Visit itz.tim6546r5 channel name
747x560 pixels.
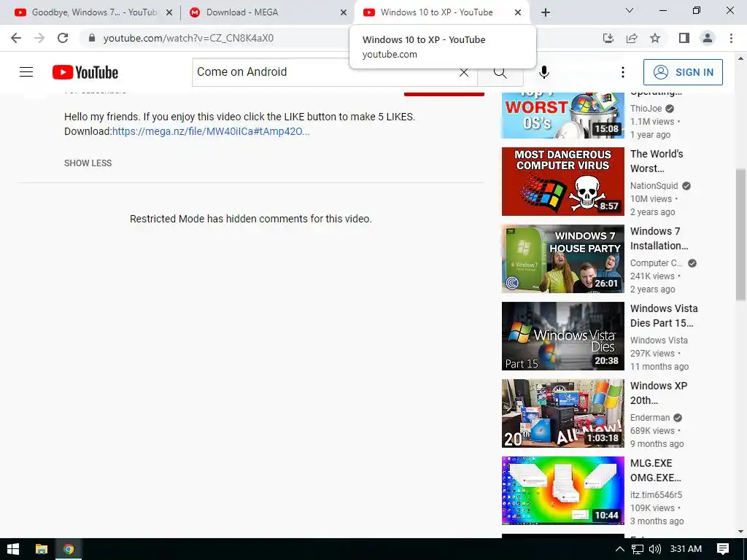[656, 495]
